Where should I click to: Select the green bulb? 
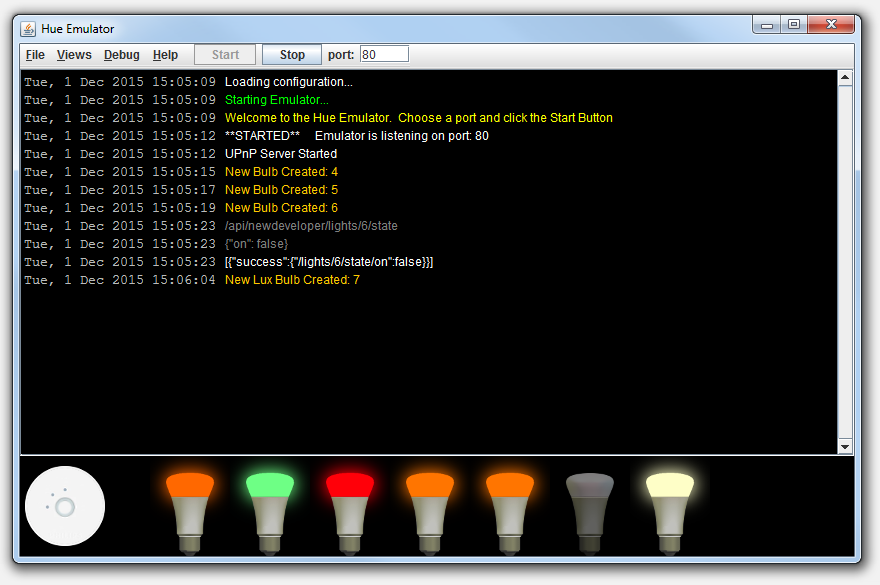click(x=270, y=512)
